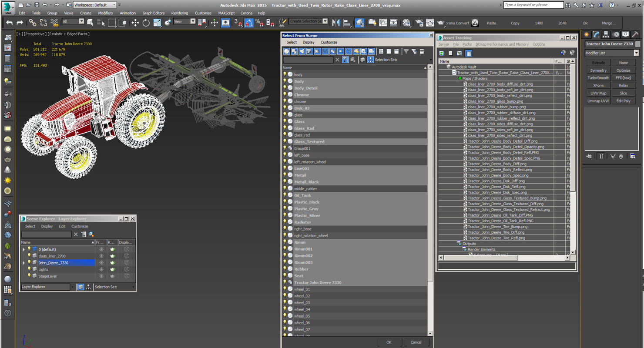Toggle Sort by Layer mode in Layer Explorer

pyautogui.click(x=80, y=287)
